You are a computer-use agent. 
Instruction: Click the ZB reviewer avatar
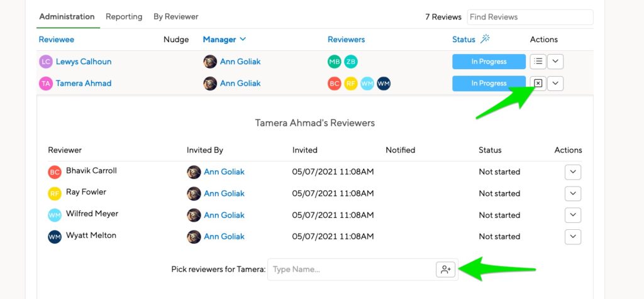351,62
